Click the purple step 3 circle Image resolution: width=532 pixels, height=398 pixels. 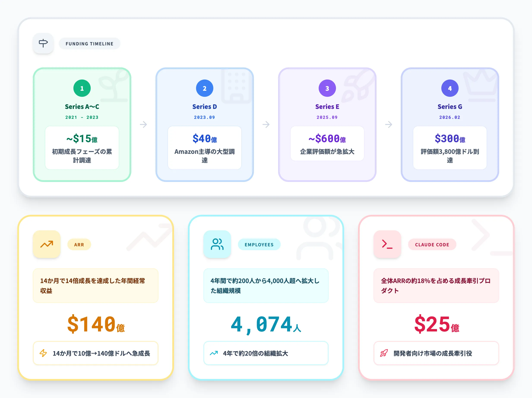point(327,88)
